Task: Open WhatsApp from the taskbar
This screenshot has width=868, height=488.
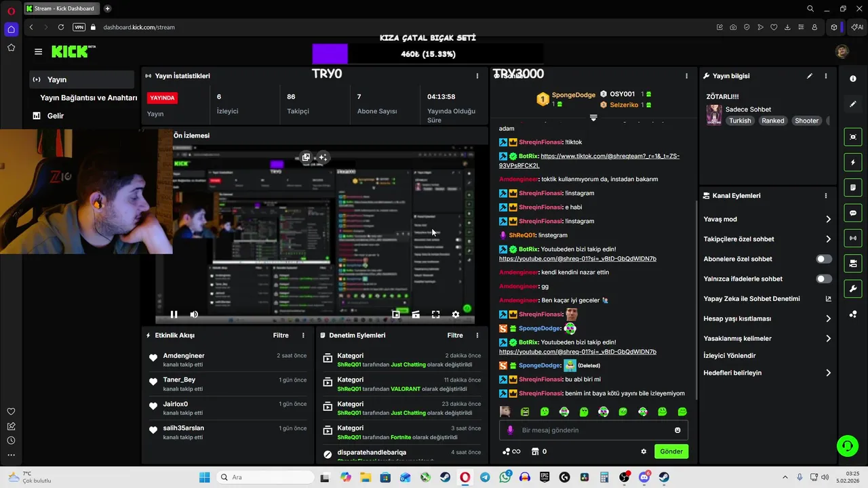Action: (505, 477)
